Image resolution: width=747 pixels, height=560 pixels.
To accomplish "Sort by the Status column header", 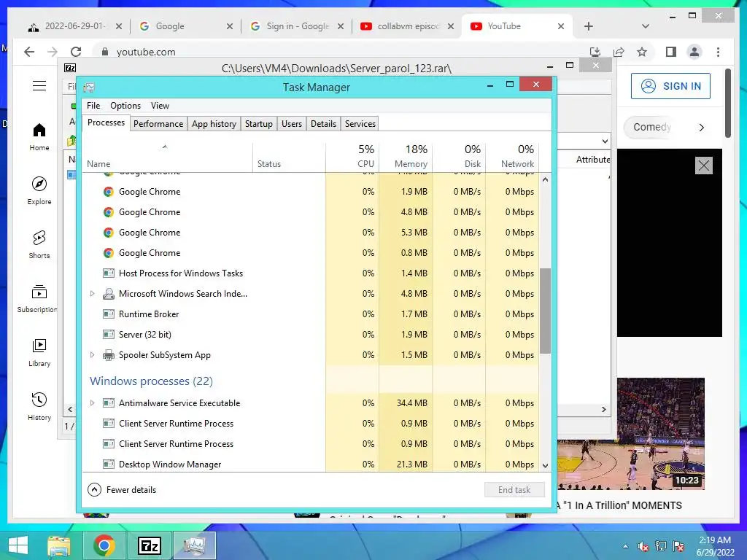I will pyautogui.click(x=289, y=156).
